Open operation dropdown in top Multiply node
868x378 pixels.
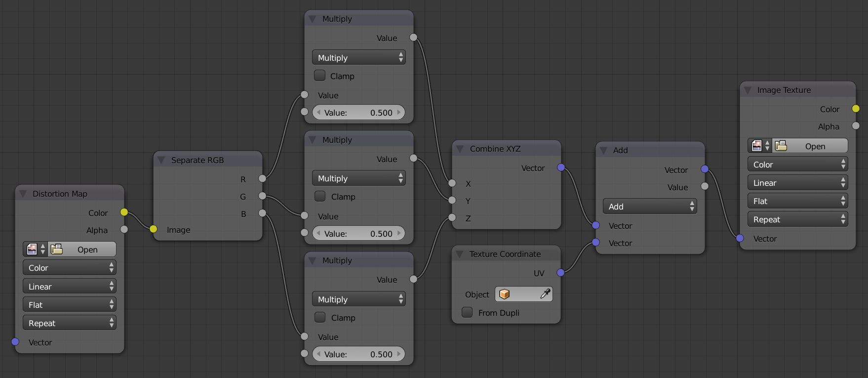359,57
